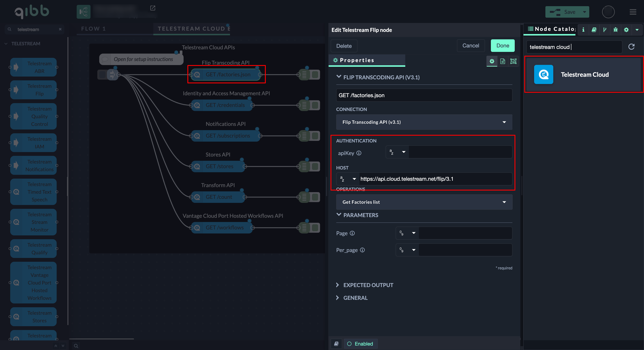This screenshot has width=644, height=350.
Task: Open the hamburger main menu
Action: tap(633, 12)
